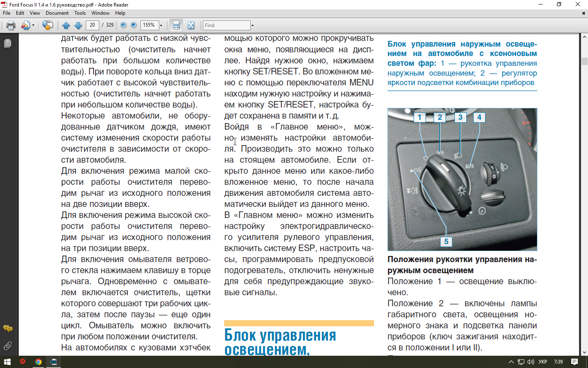Click the line "включить систему ESP, настроить ча-"
This screenshot has height=368, width=588.
299,248
